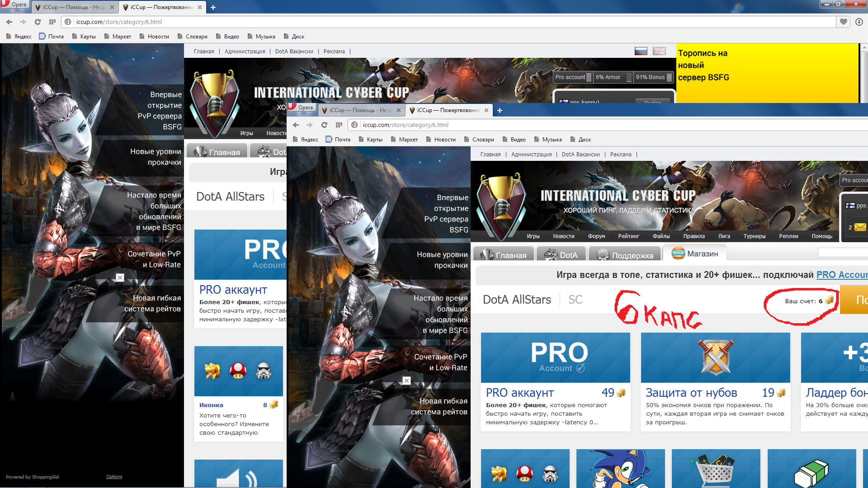Follow the 'PRO Account' link in inner banner
Viewport: 868px width, 488px height.
(842, 275)
